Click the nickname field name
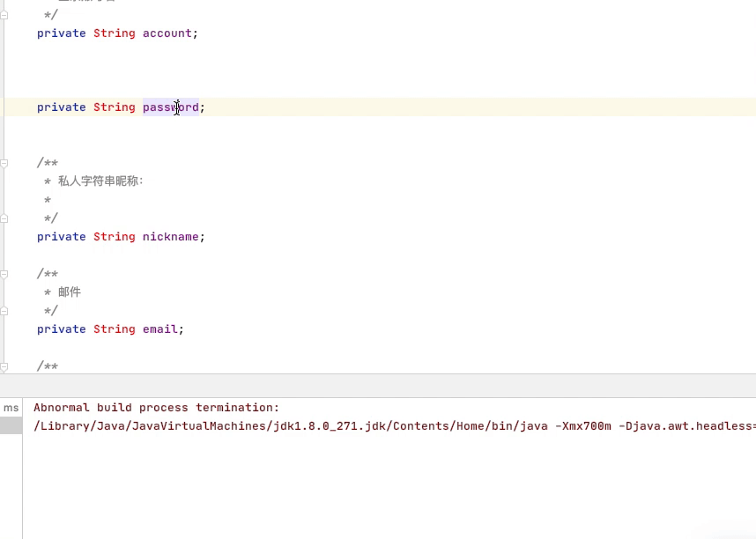This screenshot has height=539, width=756. point(170,236)
